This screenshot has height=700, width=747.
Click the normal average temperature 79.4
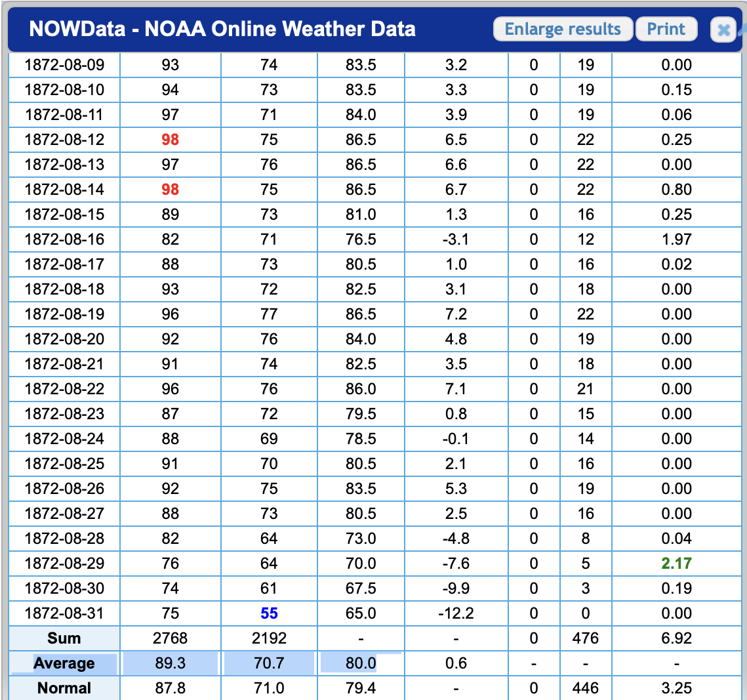[361, 688]
